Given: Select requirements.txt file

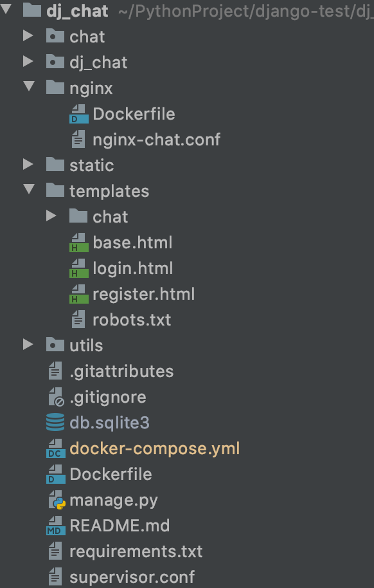Looking at the screenshot, I should [x=136, y=551].
